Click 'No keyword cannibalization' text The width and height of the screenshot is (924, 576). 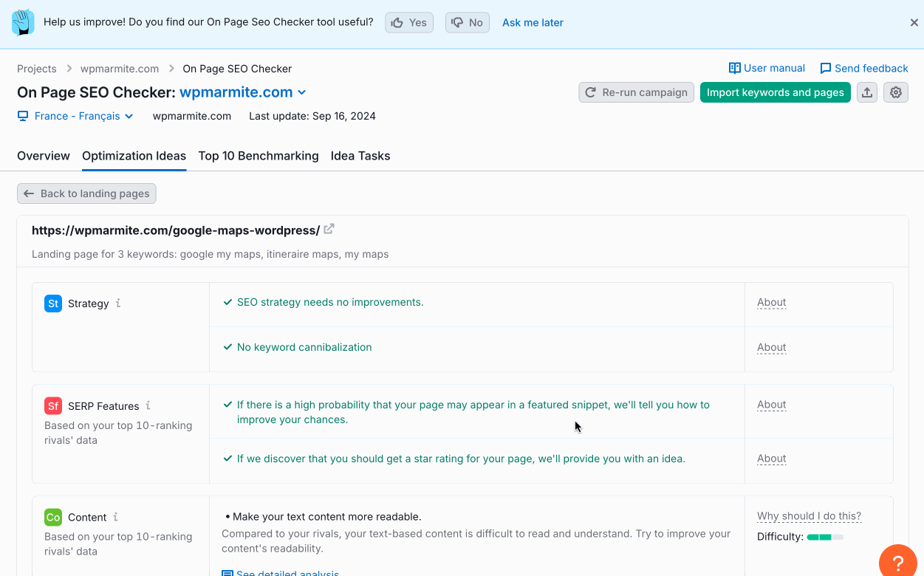304,347
